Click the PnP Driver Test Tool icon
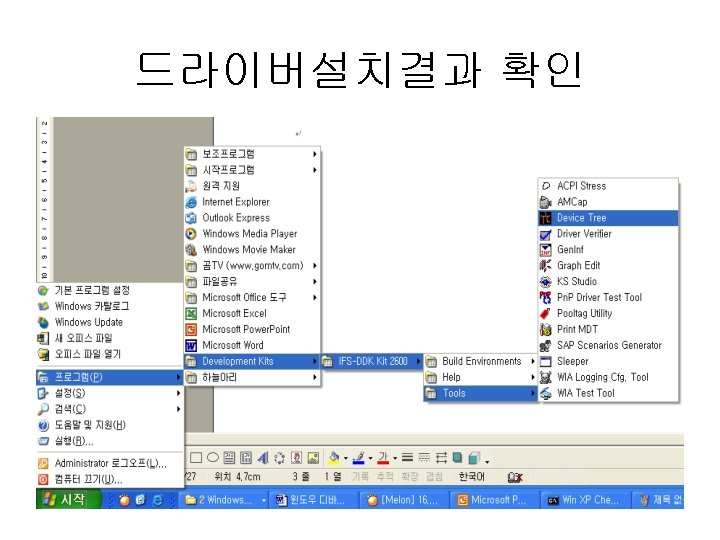720x540 pixels. (546, 298)
